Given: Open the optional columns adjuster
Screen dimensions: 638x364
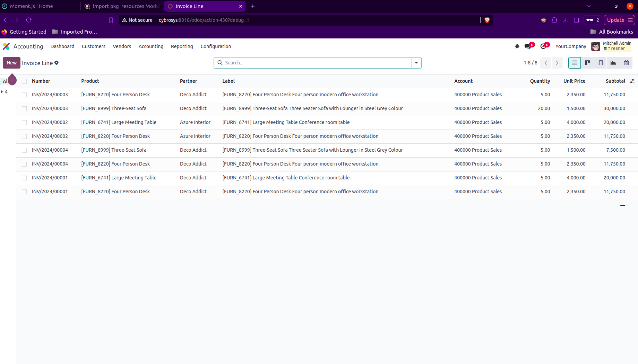Looking at the screenshot, I should click(632, 81).
